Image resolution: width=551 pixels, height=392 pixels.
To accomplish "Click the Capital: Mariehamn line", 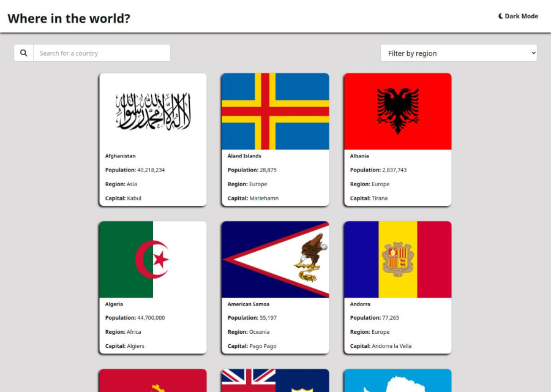I will click(253, 198).
